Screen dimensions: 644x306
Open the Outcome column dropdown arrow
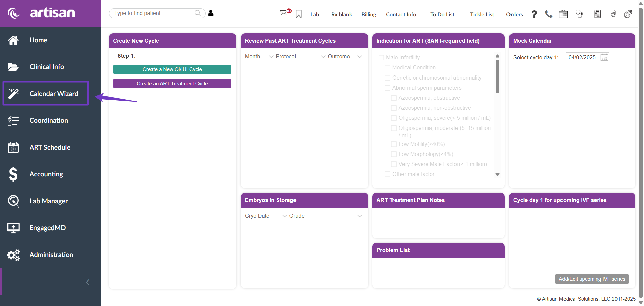360,57
